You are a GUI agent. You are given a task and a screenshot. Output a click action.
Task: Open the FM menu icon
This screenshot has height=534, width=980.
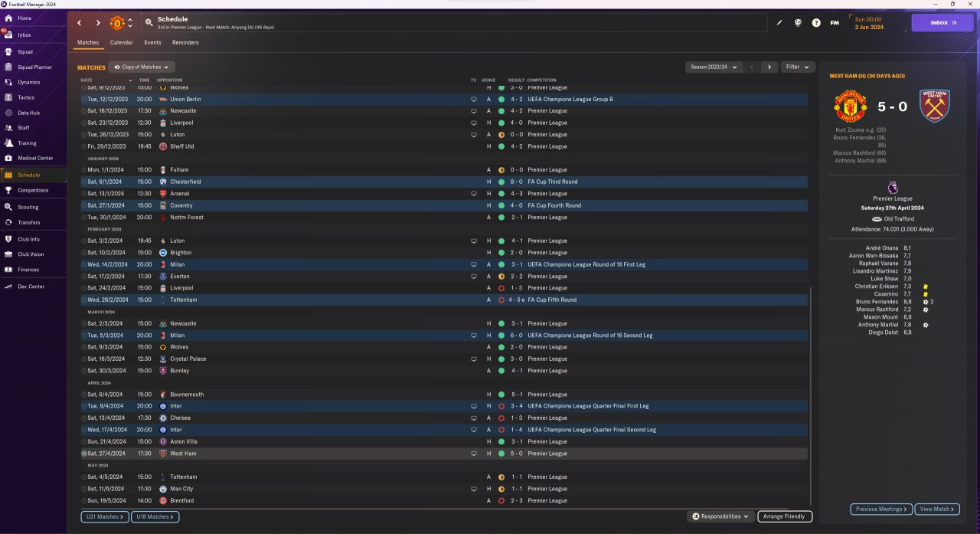[x=835, y=23]
